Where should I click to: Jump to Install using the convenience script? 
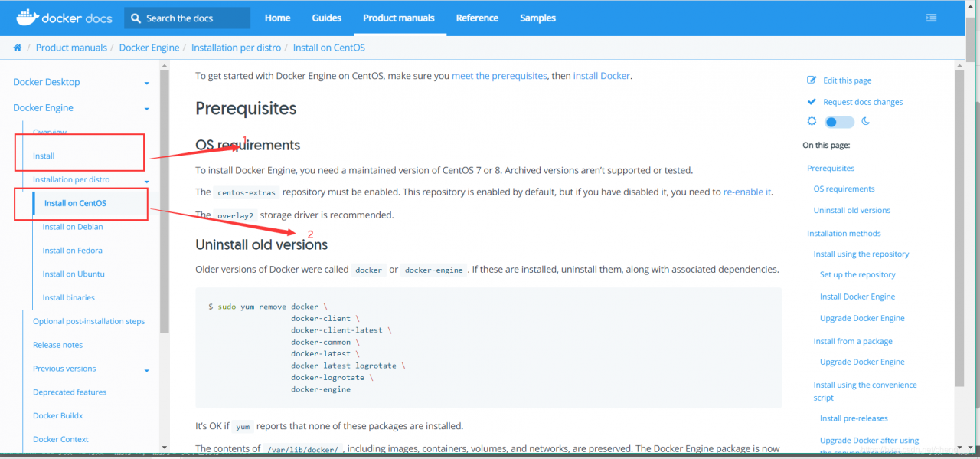pos(865,391)
